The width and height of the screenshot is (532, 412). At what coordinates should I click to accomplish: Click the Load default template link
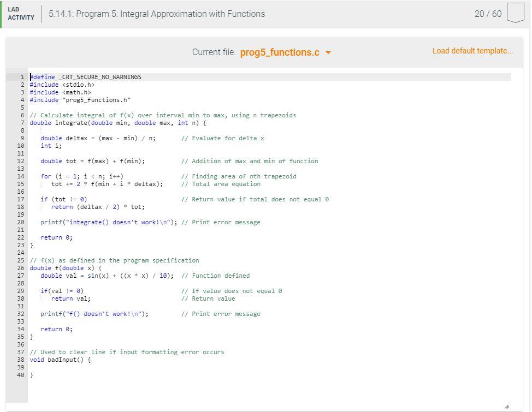click(472, 50)
